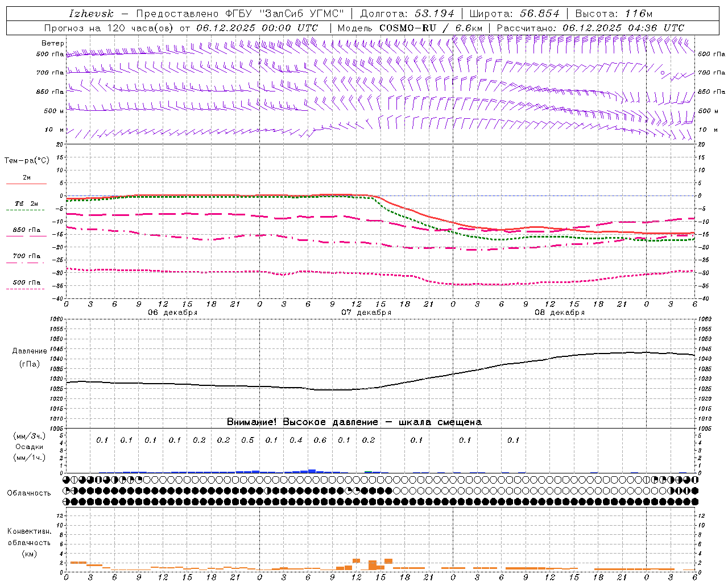The width and height of the screenshot is (728, 582).
Task: Select the 'Прогноз на 120 часа(ов)' forecast text
Action: (x=109, y=28)
